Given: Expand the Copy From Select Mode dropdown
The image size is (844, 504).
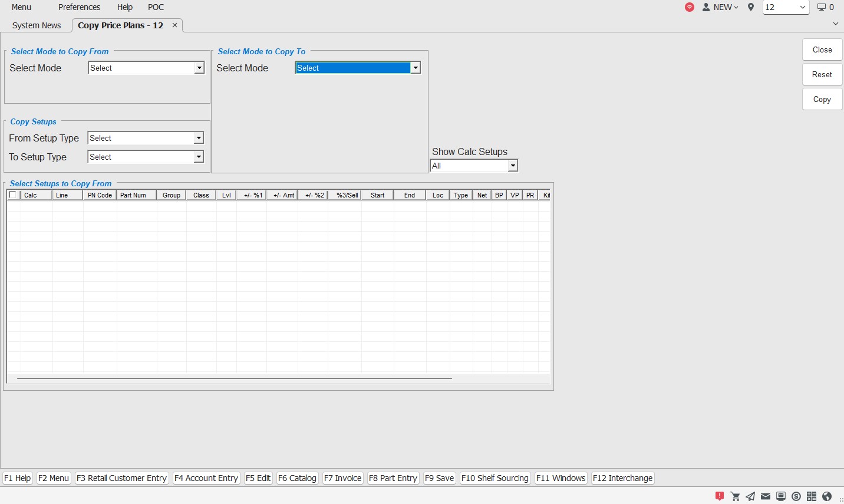Looking at the screenshot, I should pyautogui.click(x=199, y=68).
